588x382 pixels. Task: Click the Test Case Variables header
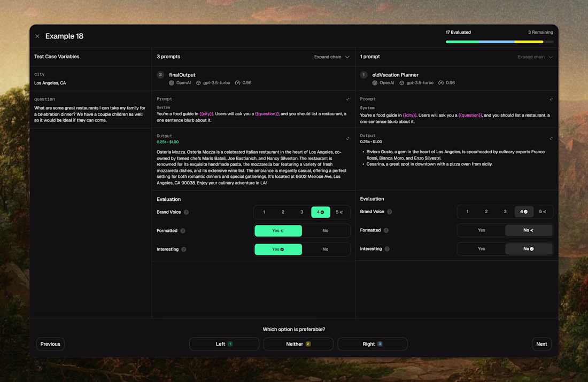pos(57,57)
